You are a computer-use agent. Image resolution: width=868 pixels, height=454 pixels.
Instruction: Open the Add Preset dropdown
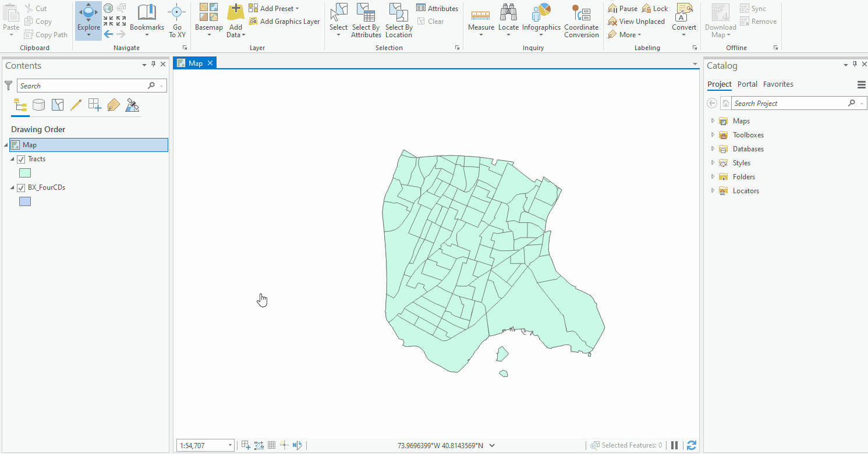(274, 9)
